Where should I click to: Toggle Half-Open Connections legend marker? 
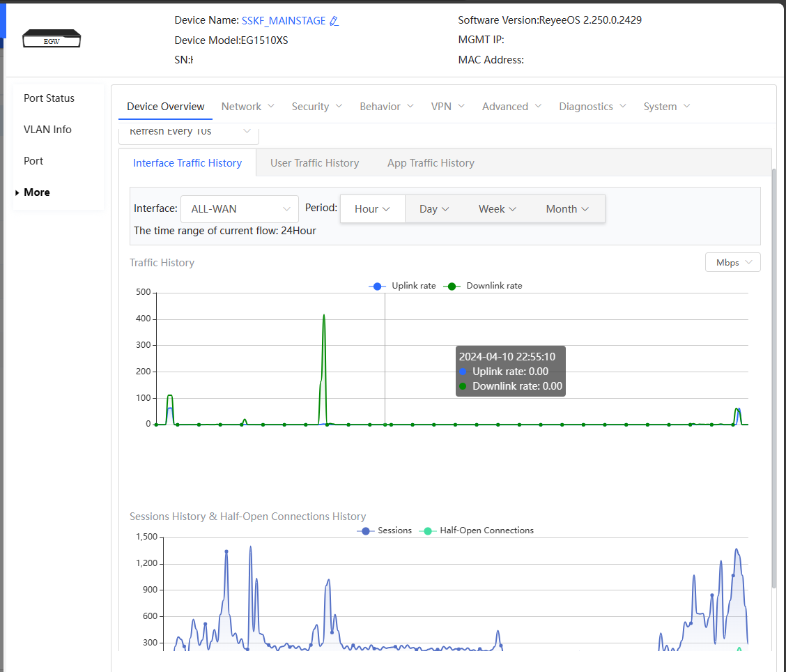[427, 530]
